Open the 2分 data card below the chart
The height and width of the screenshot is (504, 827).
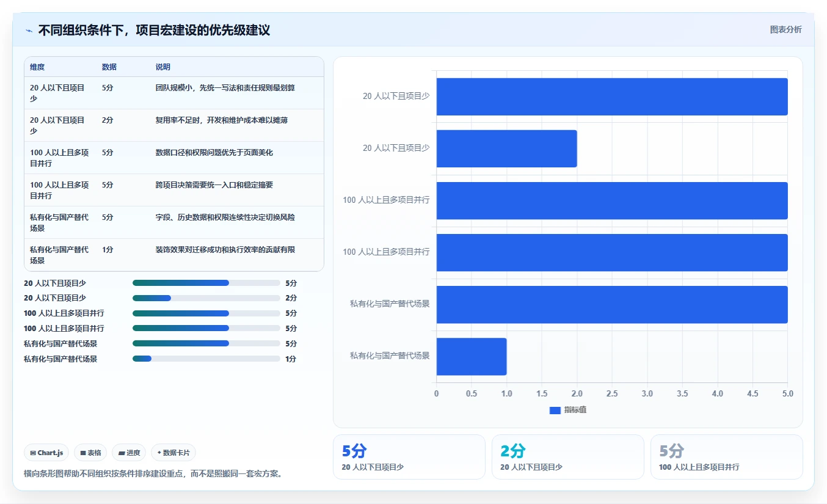pyautogui.click(x=568, y=457)
